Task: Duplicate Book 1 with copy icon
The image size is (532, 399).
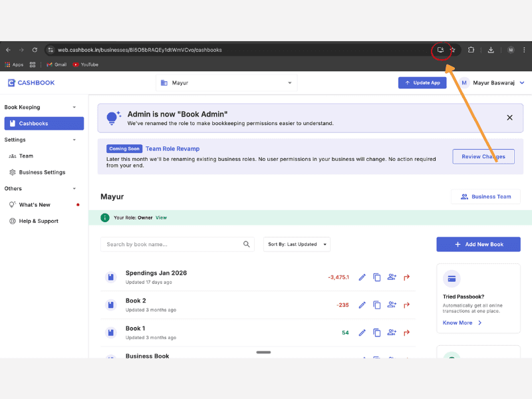Action: point(376,333)
